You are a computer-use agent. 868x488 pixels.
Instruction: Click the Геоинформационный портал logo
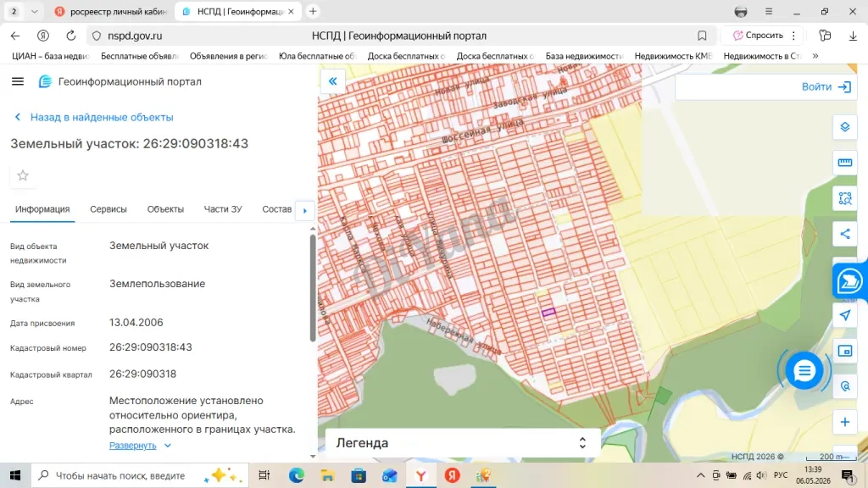pos(120,81)
